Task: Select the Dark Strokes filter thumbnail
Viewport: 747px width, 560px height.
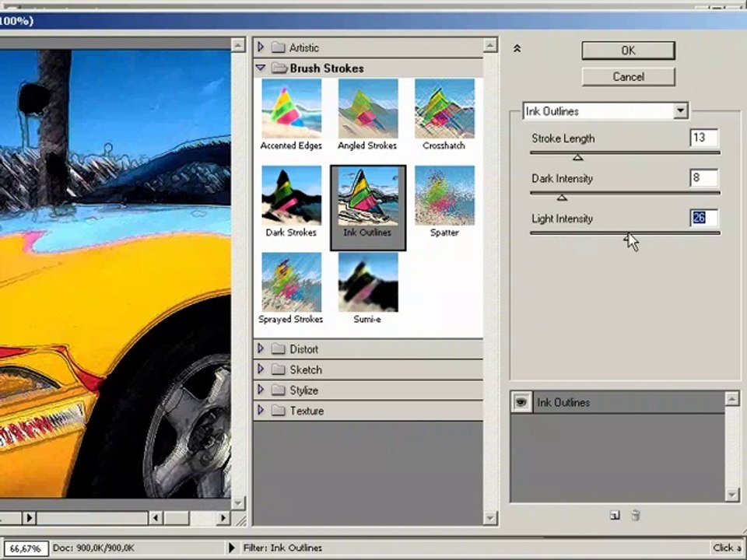Action: click(291, 196)
